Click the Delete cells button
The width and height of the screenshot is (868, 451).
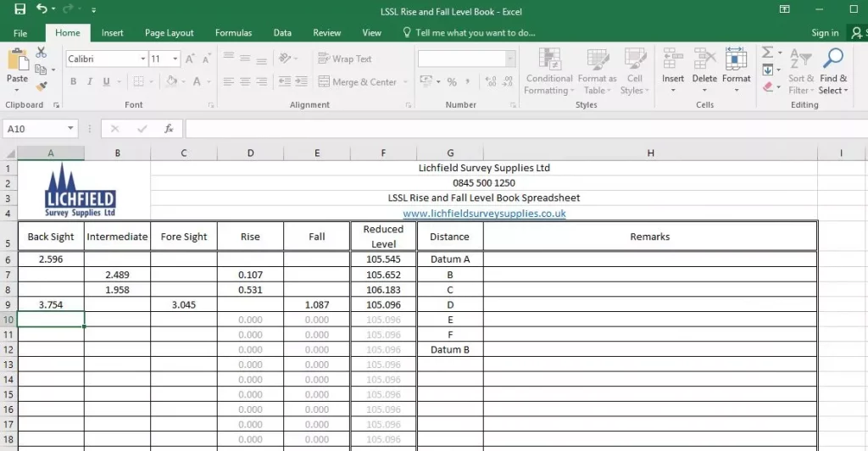click(x=704, y=70)
